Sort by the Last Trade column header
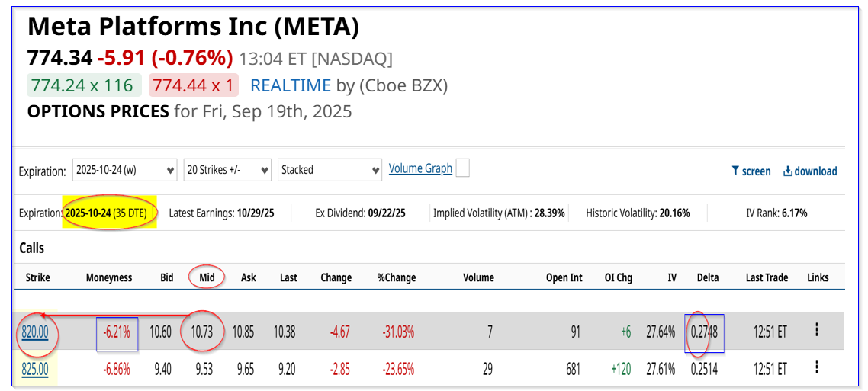The height and width of the screenshot is (391, 868). (767, 277)
